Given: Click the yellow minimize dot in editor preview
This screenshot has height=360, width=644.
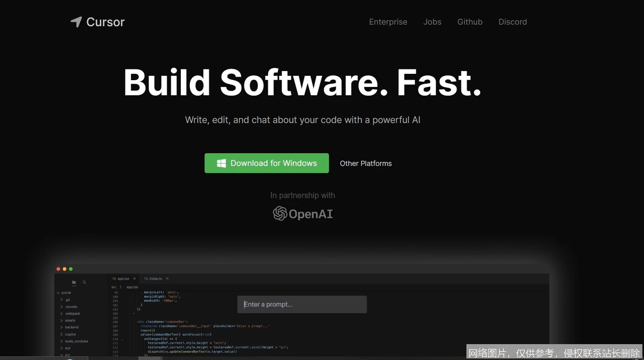Looking at the screenshot, I should 64,269.
